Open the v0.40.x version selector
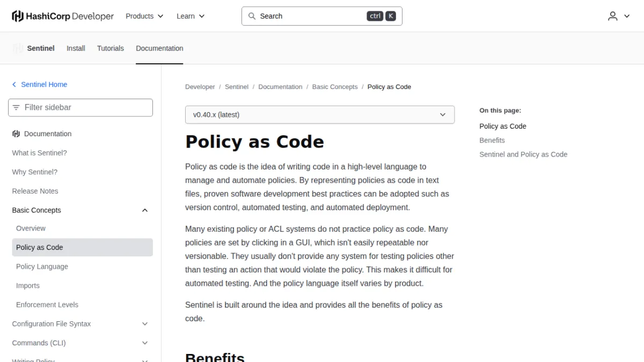This screenshot has width=644, height=362. click(x=320, y=115)
